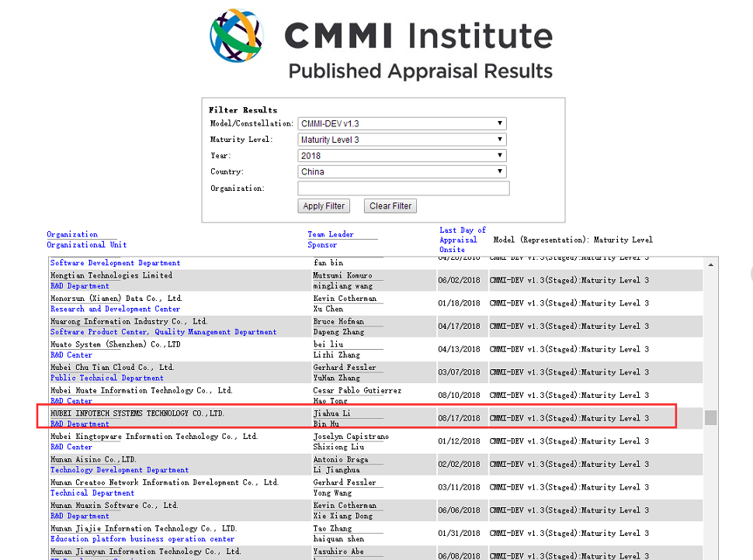Open R&D Department link under Hongtian Technologies

[x=80, y=286]
